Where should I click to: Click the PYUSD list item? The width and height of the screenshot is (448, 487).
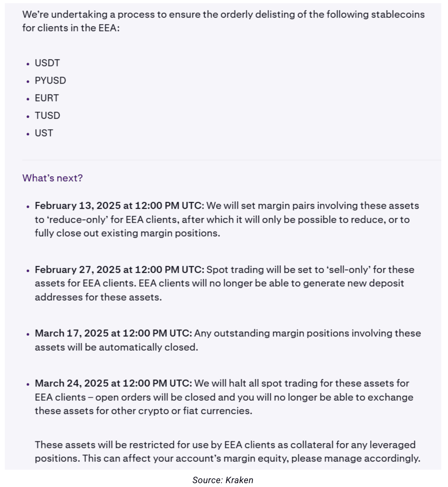(50, 81)
